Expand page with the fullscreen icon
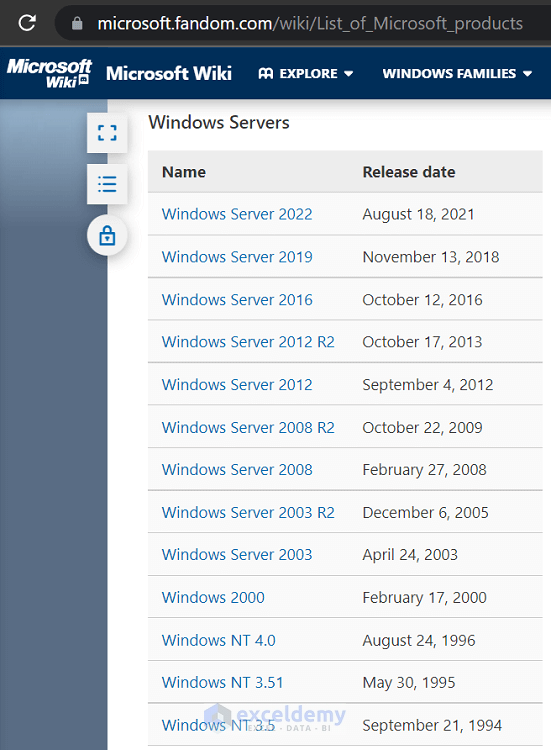The image size is (551, 750). (107, 133)
